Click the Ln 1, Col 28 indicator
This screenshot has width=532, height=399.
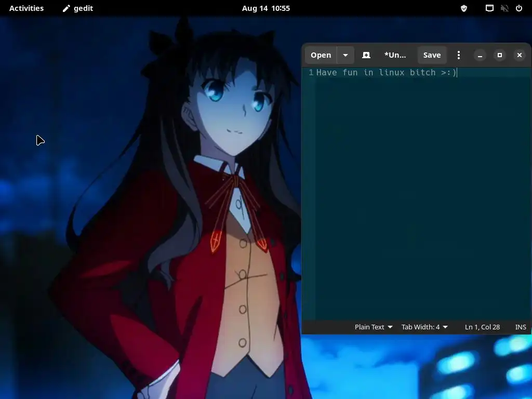pyautogui.click(x=482, y=327)
